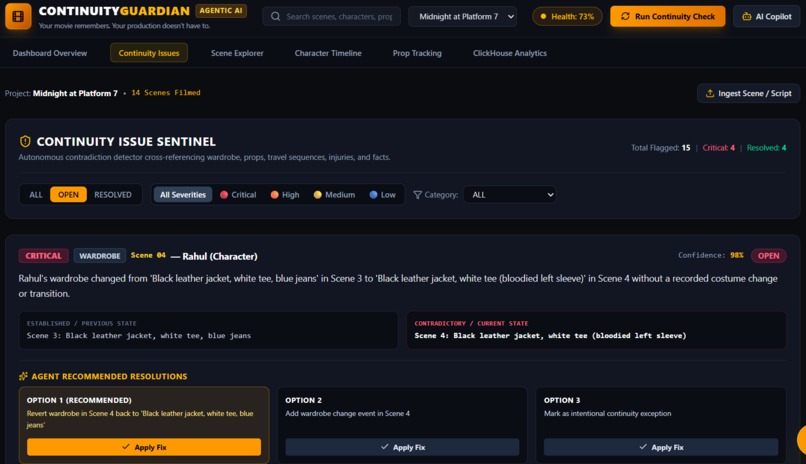Viewport: 806px width, 464px height.
Task: Open the Prop Tracking tab
Action: [x=417, y=53]
